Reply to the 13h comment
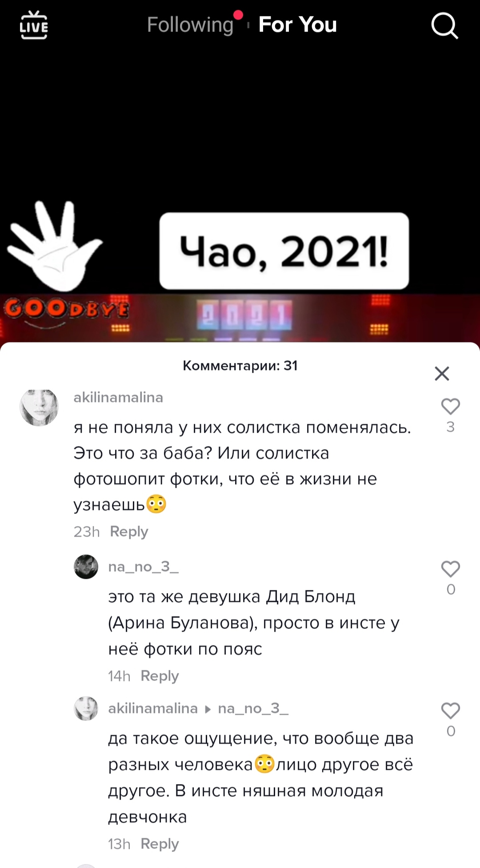Viewport: 480px width, 868px height. [160, 844]
